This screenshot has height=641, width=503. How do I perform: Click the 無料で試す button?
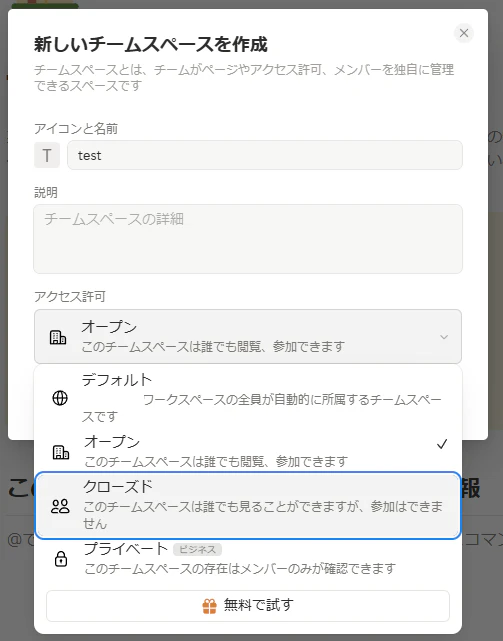[248, 606]
